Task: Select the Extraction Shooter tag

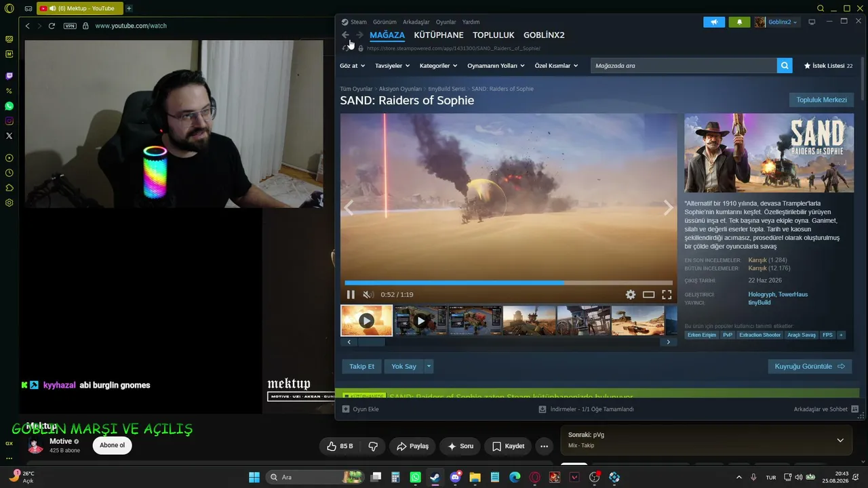Action: 759,335
